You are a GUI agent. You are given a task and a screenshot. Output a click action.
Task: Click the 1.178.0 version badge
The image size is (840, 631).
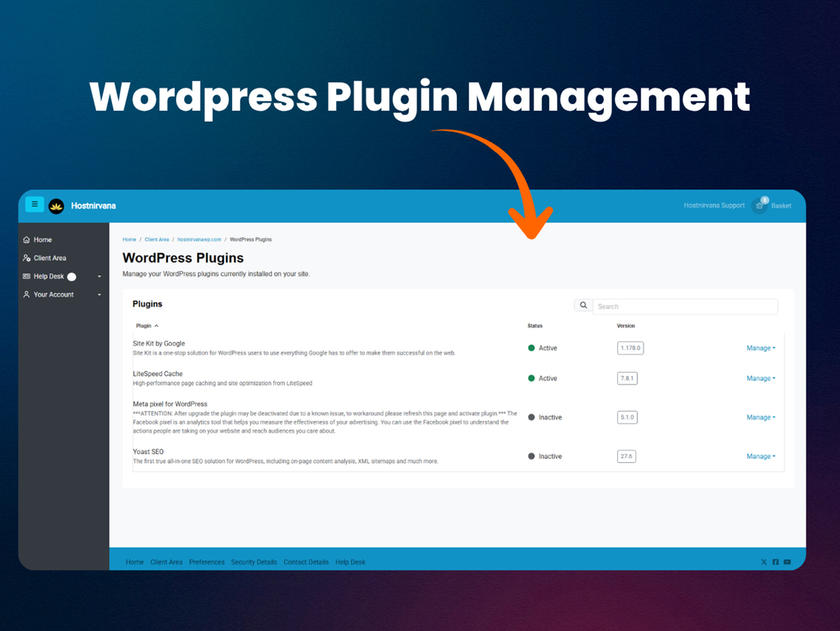tap(630, 348)
